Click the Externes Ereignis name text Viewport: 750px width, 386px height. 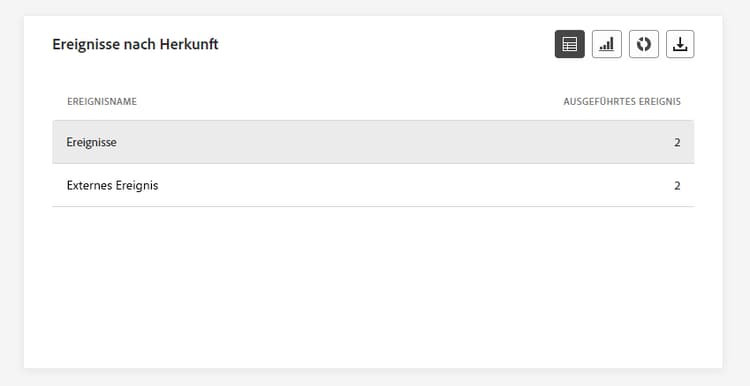pyautogui.click(x=112, y=186)
